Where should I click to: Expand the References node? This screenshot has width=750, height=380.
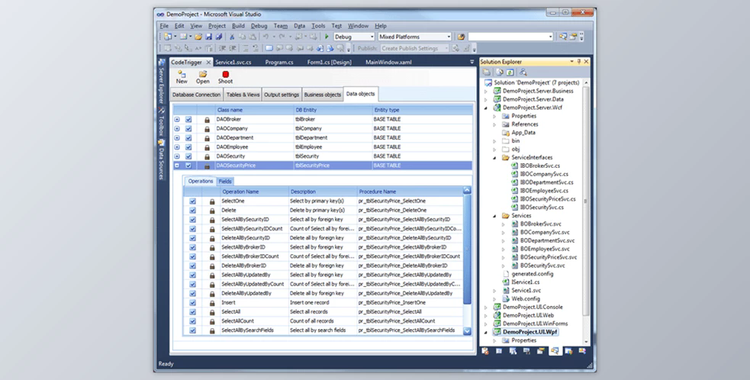coord(495,124)
